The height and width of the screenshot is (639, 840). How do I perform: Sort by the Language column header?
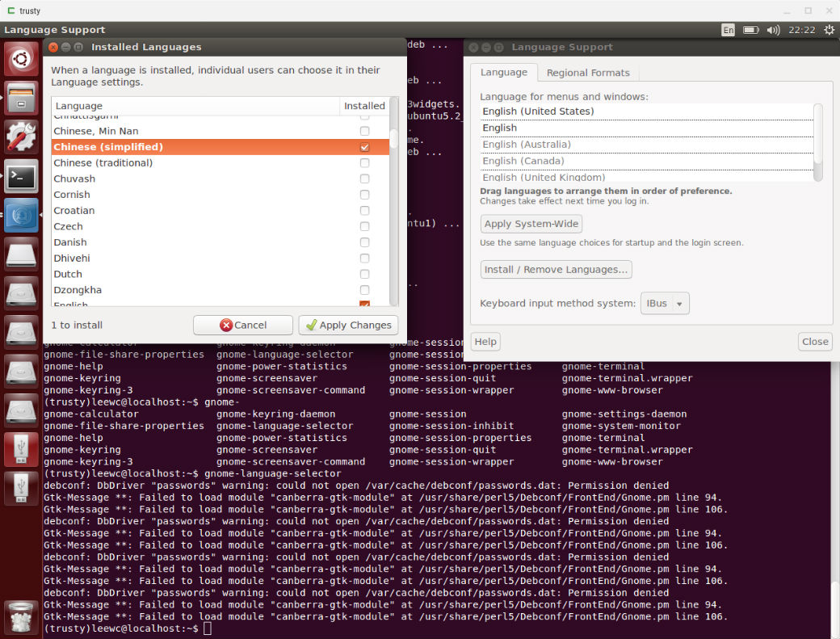click(195, 106)
